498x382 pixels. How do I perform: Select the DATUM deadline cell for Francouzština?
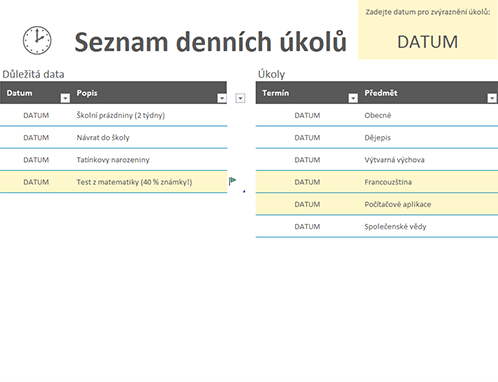[307, 182]
